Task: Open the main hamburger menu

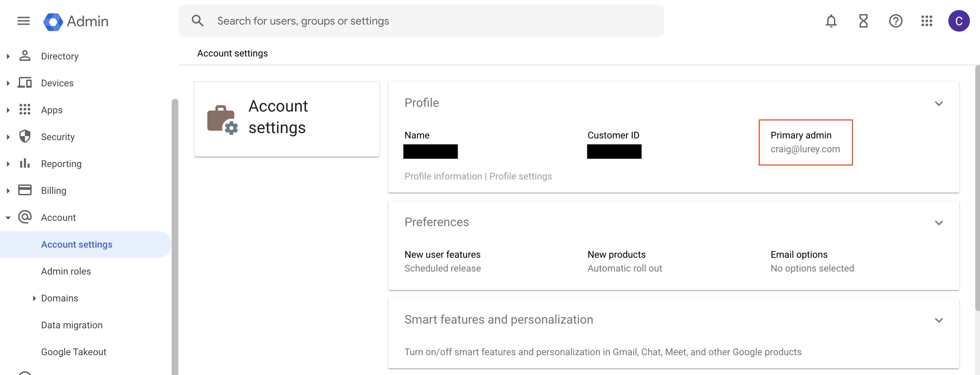Action: [x=23, y=21]
